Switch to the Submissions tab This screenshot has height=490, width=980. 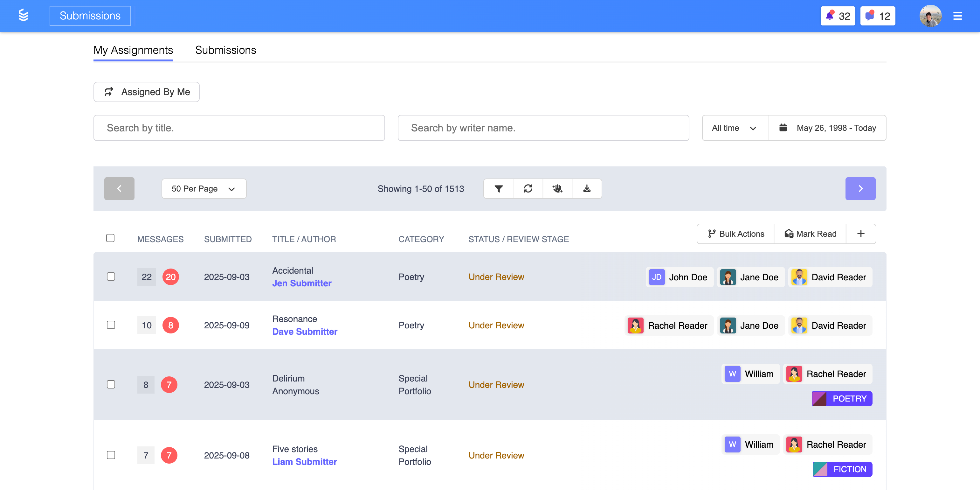click(225, 50)
